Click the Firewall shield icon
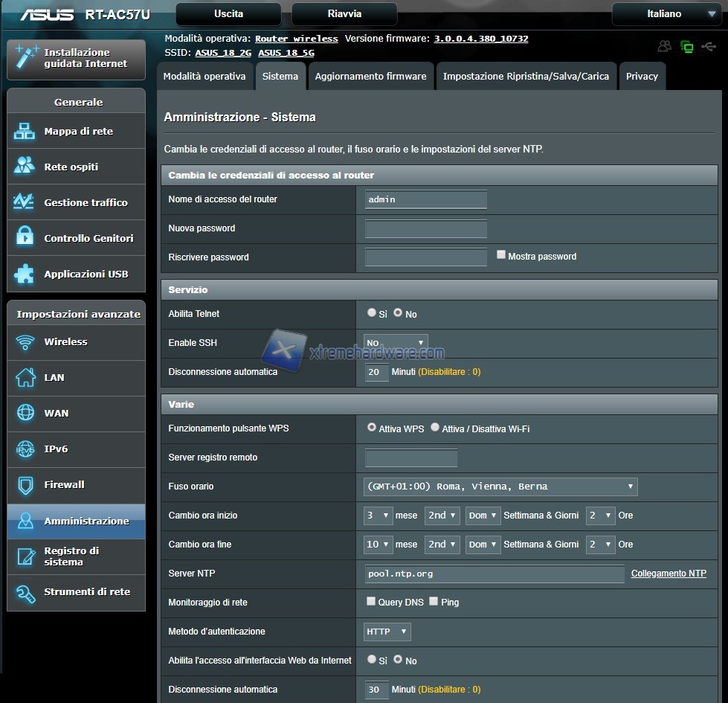Viewport: 728px width, 703px height. click(x=25, y=485)
